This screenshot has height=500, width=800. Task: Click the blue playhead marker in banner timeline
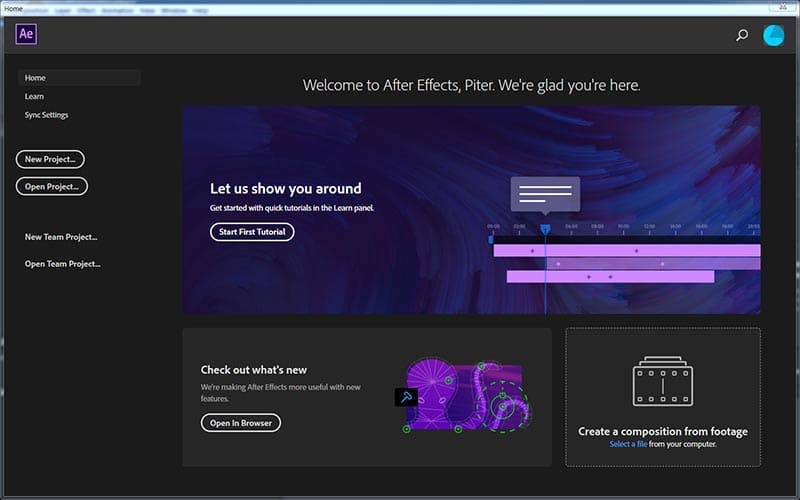pos(545,229)
